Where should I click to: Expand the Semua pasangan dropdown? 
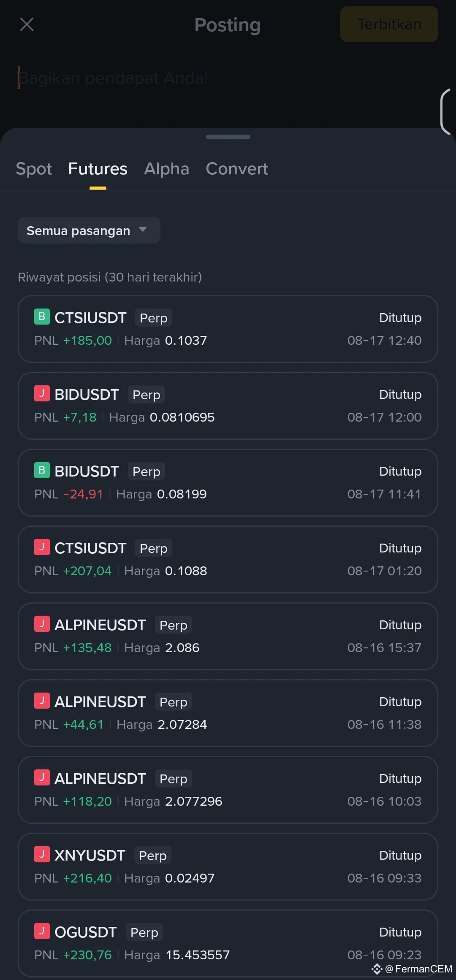[89, 230]
